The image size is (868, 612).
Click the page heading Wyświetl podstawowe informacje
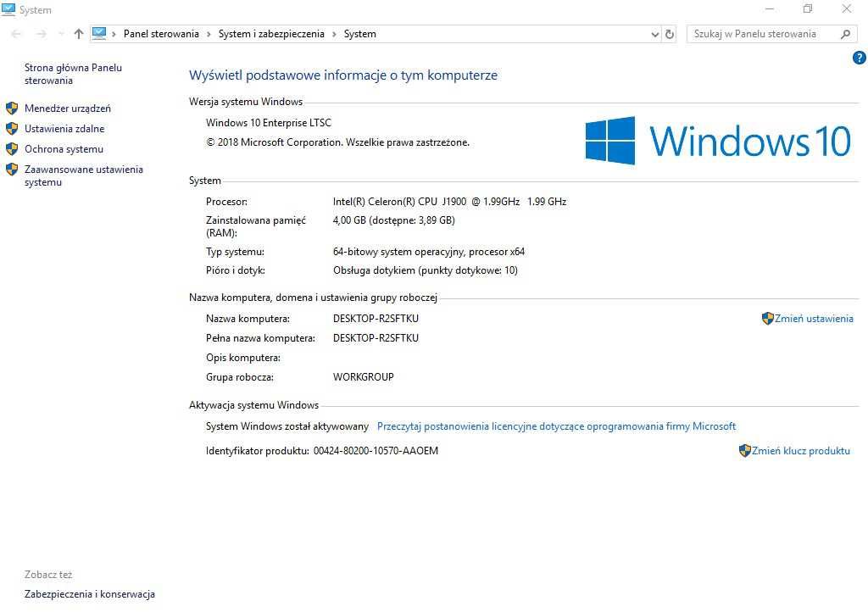pos(343,75)
